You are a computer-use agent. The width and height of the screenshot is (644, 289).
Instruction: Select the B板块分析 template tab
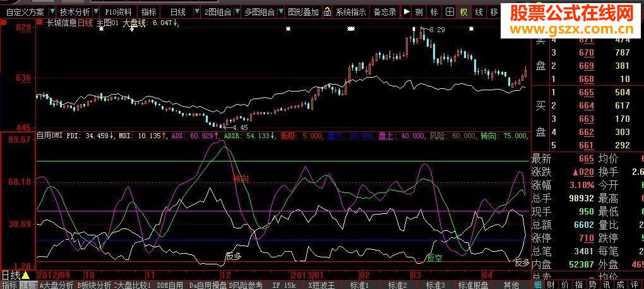click(x=94, y=285)
